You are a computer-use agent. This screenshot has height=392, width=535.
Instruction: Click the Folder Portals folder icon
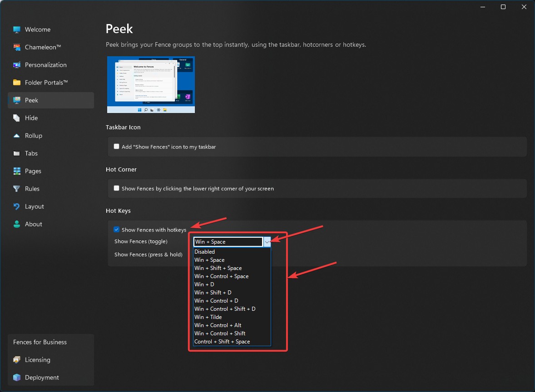pyautogui.click(x=17, y=83)
